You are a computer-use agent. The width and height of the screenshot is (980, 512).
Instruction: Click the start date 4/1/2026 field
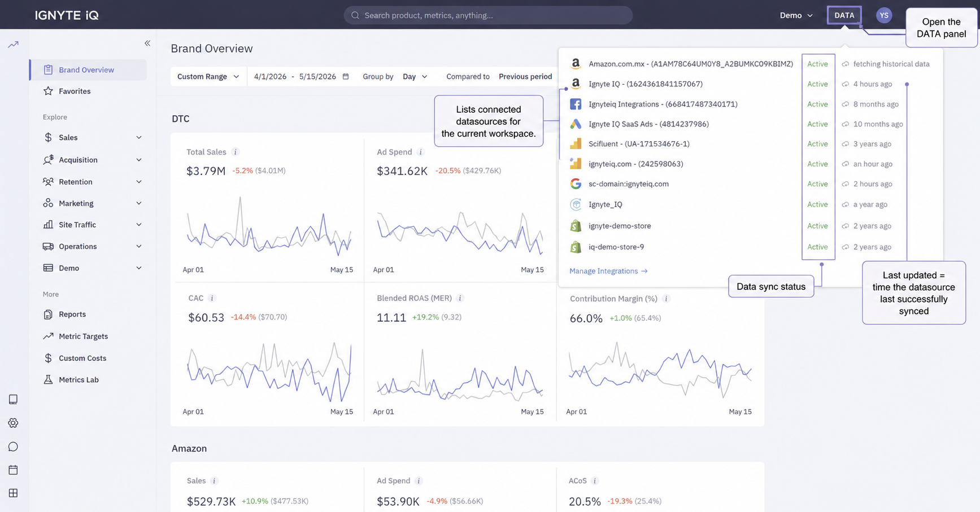pyautogui.click(x=271, y=76)
